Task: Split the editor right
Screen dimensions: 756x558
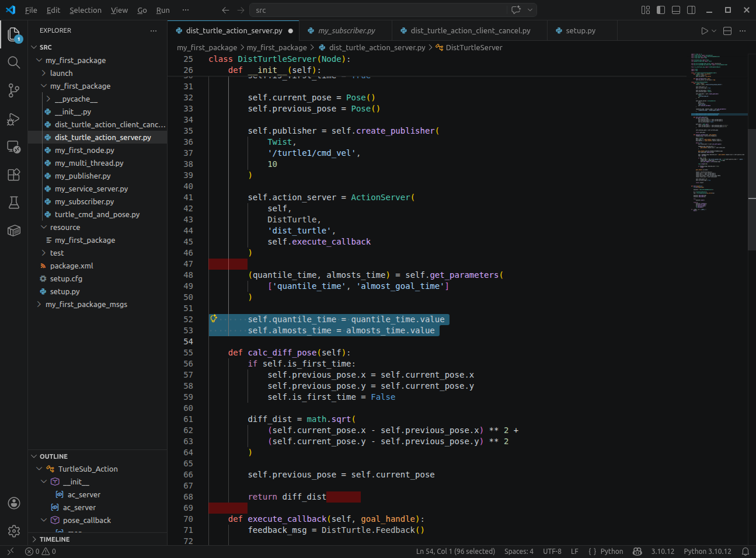Action: [x=727, y=31]
